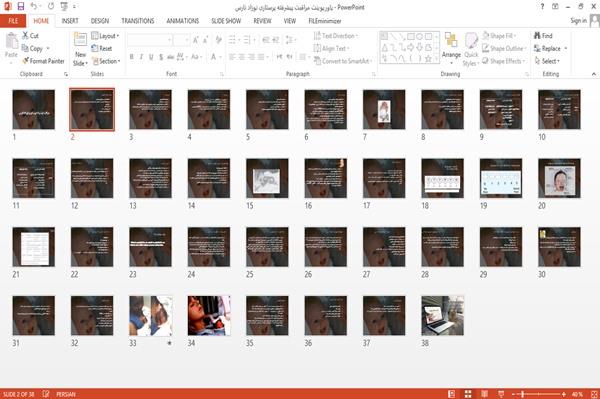Toggle Bold formatting
Screen dimensions: 600x399
pyautogui.click(x=132, y=57)
